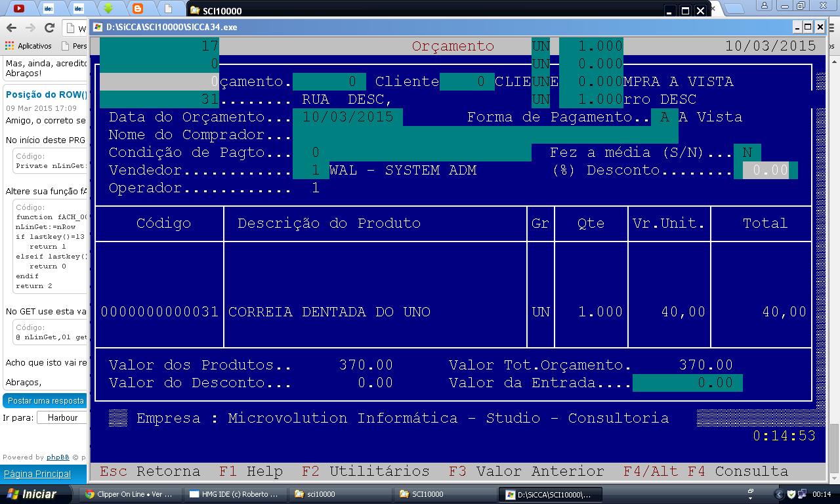Click CORREIA DENTADA DO UNO description
The width and height of the screenshot is (840, 504).
pos(329,312)
